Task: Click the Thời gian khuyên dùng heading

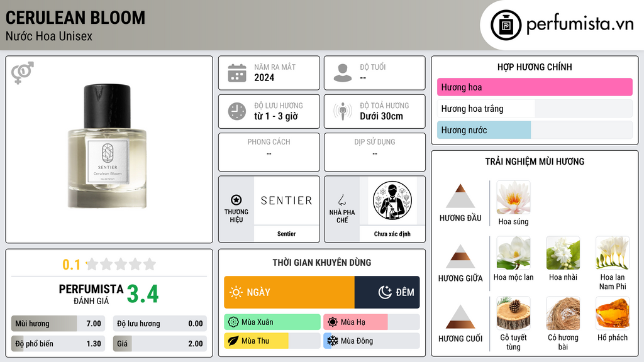Action: tap(322, 263)
